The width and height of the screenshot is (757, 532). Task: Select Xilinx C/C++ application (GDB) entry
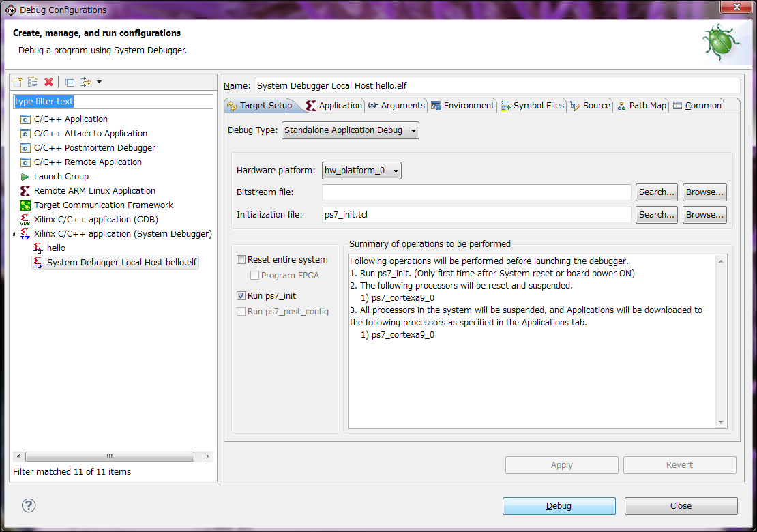tap(96, 220)
